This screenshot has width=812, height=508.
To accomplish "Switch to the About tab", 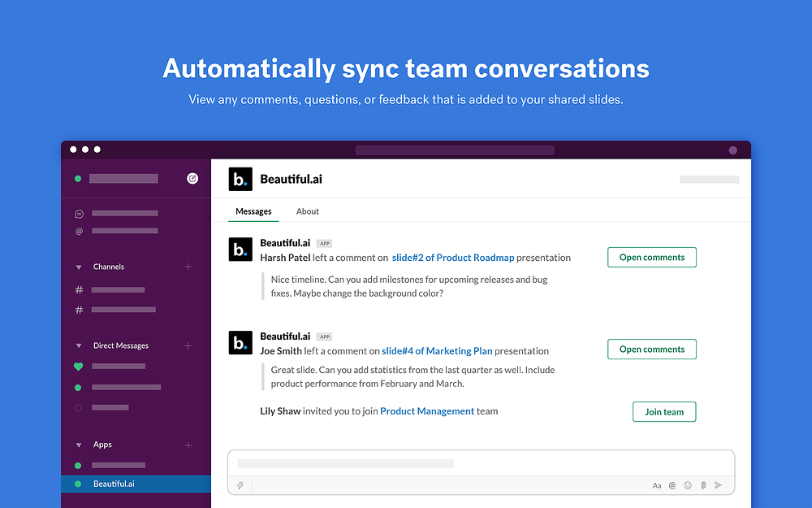I will coord(307,211).
